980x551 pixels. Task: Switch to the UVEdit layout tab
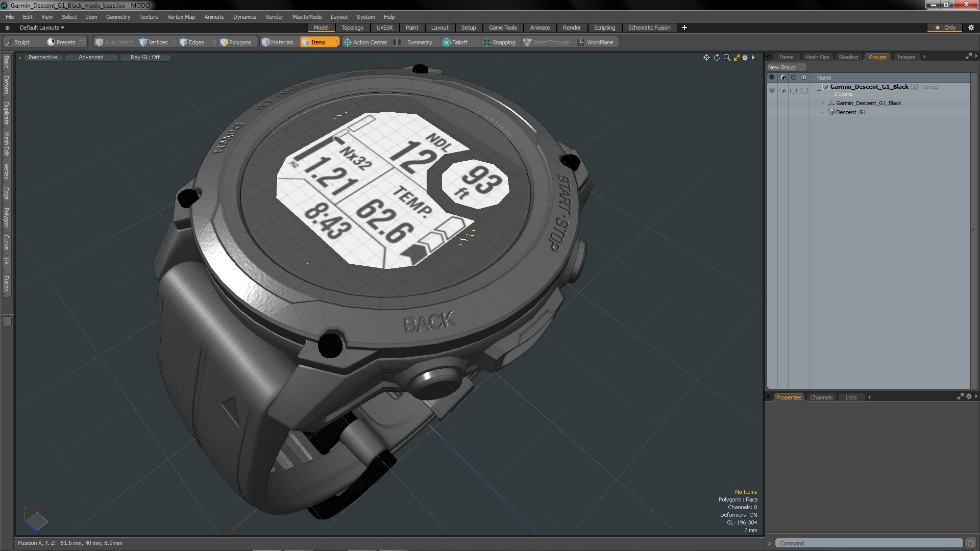pos(384,28)
